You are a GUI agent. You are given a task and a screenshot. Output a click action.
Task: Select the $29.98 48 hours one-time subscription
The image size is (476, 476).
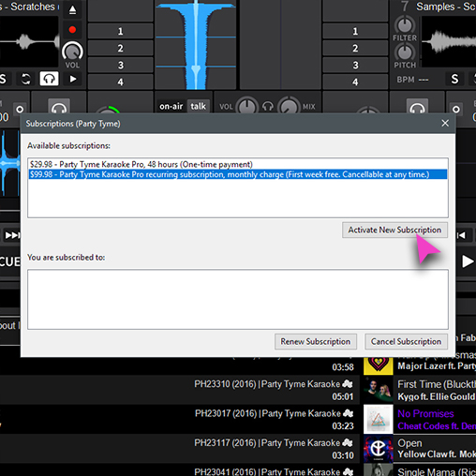pyautogui.click(x=238, y=164)
